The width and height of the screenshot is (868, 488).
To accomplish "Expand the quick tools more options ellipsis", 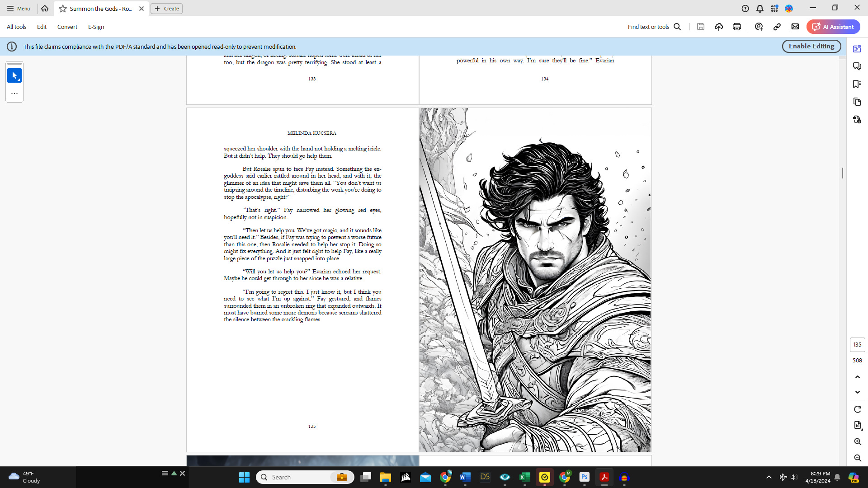I will click(x=14, y=94).
